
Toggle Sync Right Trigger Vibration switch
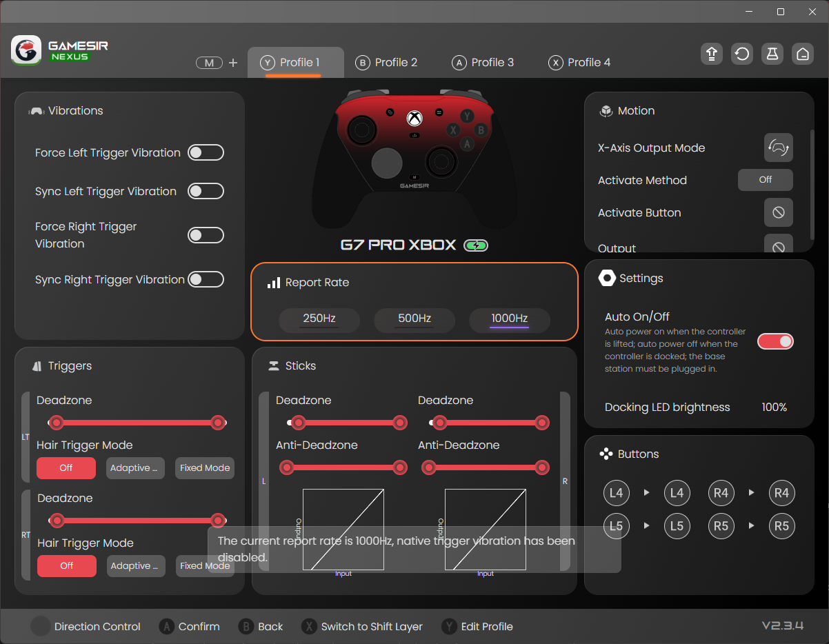tap(206, 279)
